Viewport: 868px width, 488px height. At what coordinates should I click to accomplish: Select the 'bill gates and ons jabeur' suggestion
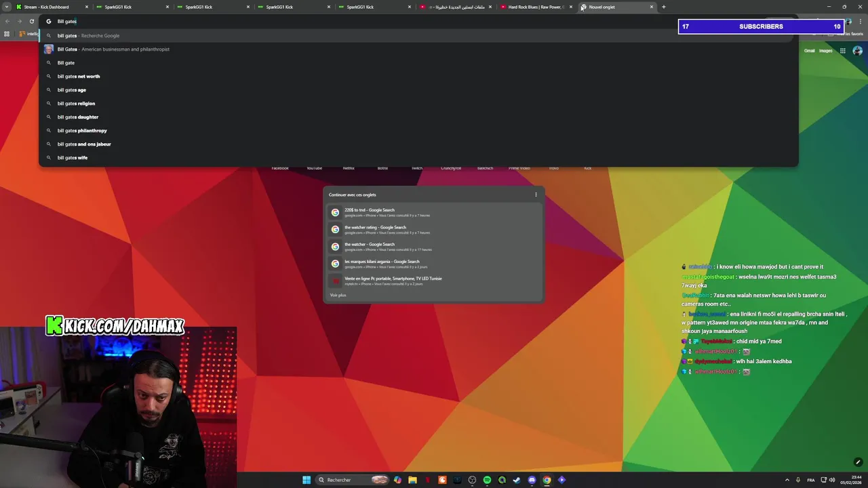pos(418,144)
